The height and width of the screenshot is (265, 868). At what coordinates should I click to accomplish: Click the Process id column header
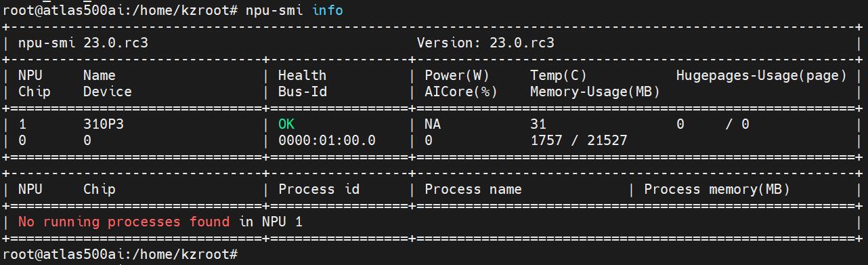tap(319, 189)
